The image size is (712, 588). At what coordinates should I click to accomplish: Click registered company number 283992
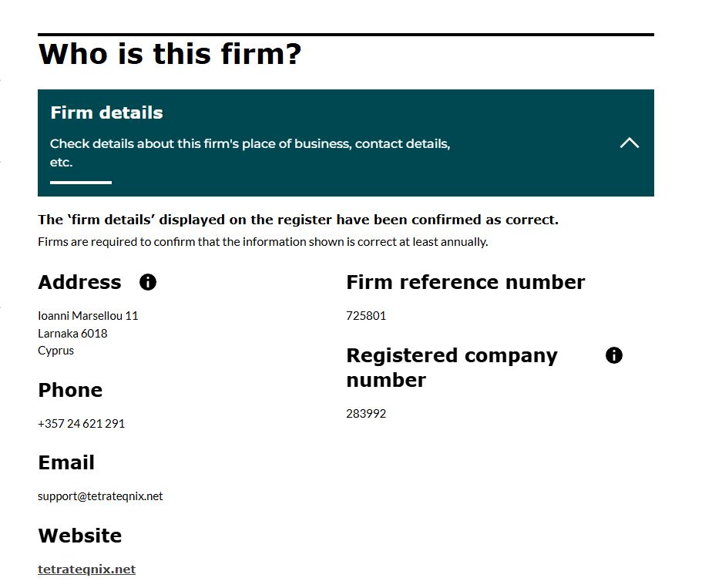tap(366, 414)
